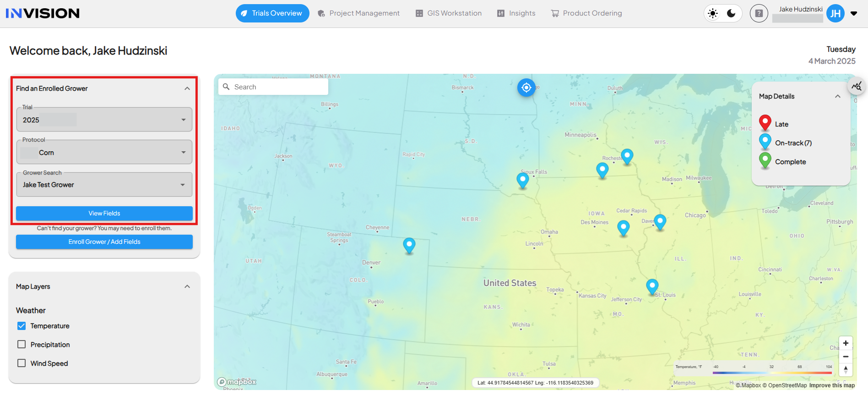Uncheck the Temperature weather layer

click(x=22, y=326)
